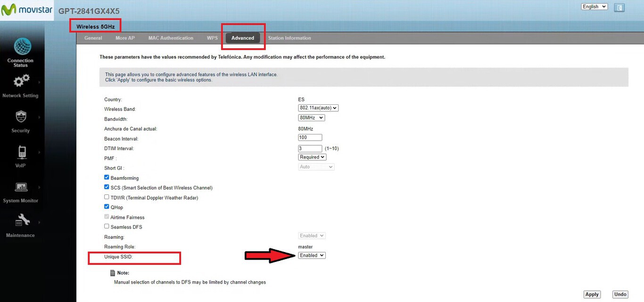Toggle the Beamforming checkbox
Image resolution: width=644 pixels, height=302 pixels.
click(x=107, y=177)
